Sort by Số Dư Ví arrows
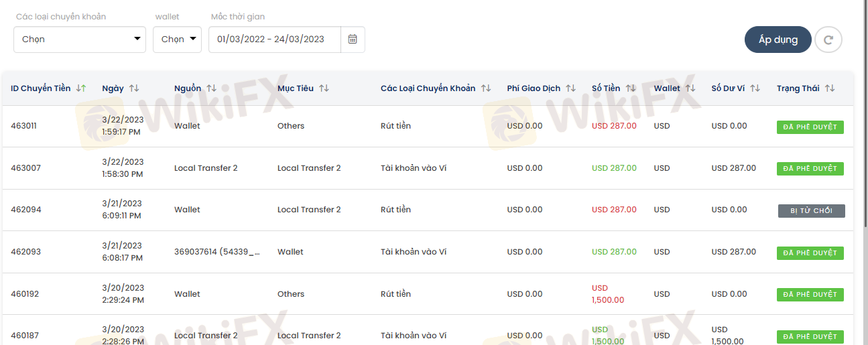This screenshot has width=868, height=345. [755, 88]
